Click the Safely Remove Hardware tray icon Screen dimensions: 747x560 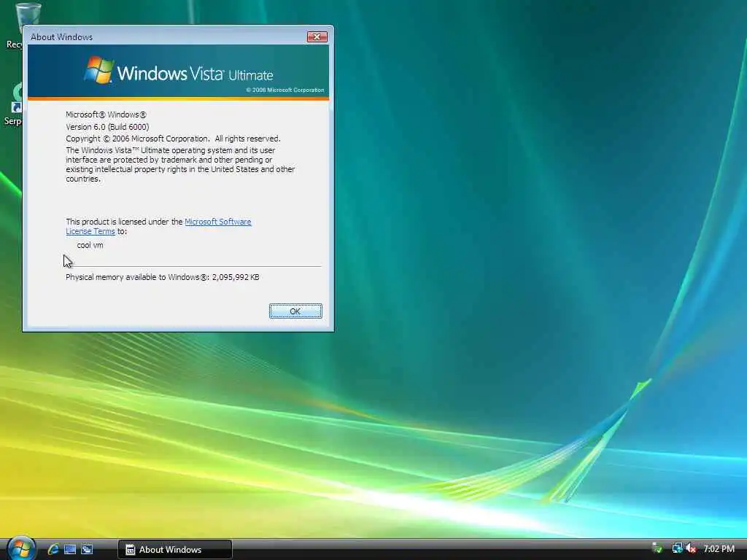point(657,548)
